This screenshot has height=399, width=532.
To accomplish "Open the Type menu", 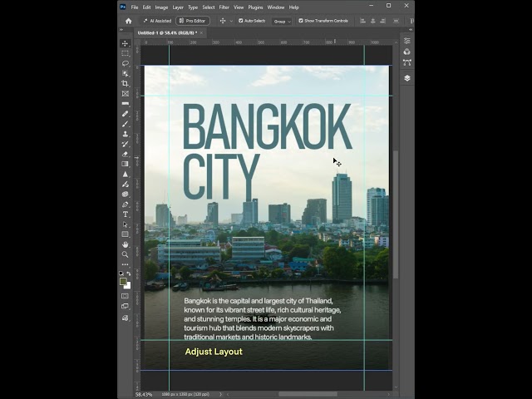I will [193, 7].
